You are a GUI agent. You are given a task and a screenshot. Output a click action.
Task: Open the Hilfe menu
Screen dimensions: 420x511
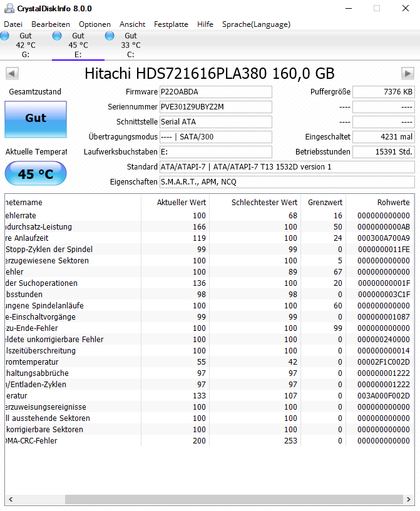(205, 24)
